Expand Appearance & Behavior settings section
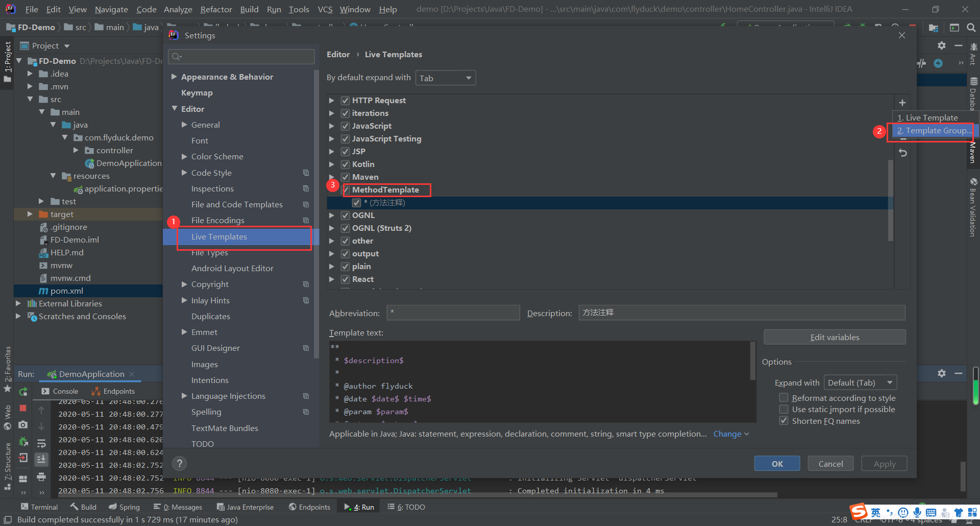 [174, 77]
